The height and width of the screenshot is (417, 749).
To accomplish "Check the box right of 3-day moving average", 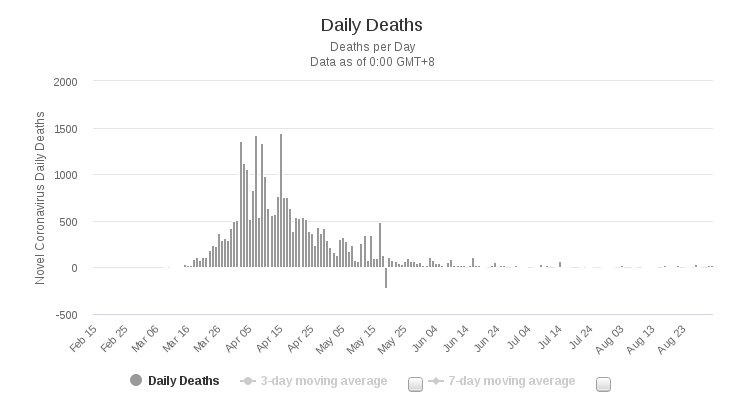I will click(415, 383).
